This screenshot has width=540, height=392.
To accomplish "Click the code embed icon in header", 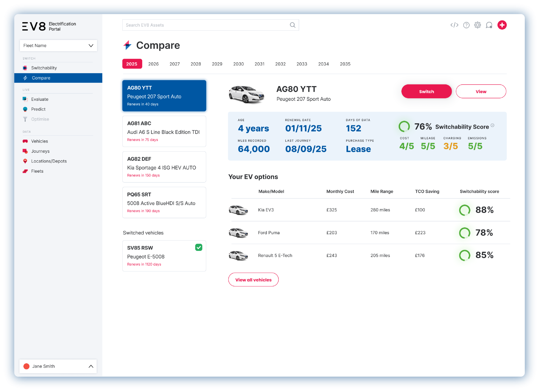I will pos(454,25).
